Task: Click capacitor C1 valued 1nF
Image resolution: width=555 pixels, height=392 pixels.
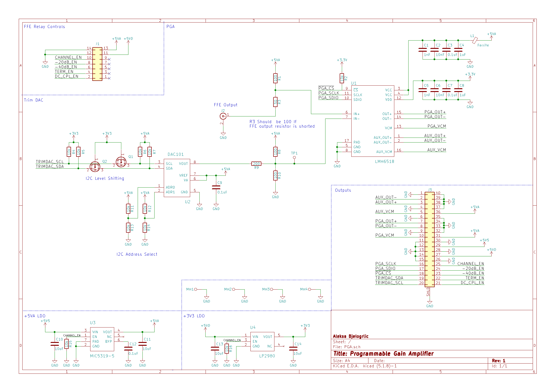Action: pos(423,50)
